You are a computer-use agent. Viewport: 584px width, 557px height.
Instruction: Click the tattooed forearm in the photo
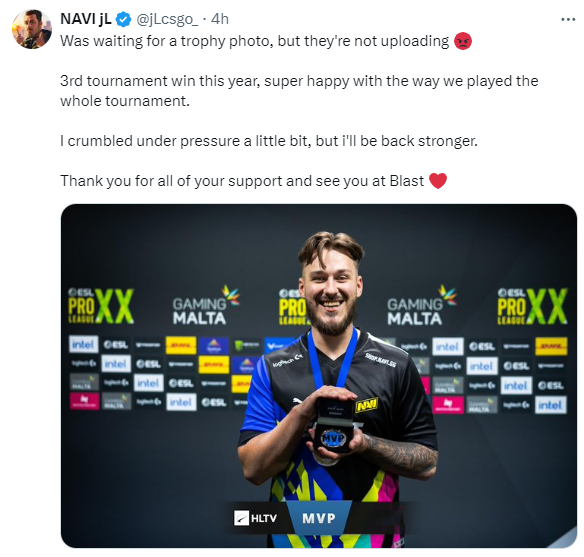(x=400, y=455)
